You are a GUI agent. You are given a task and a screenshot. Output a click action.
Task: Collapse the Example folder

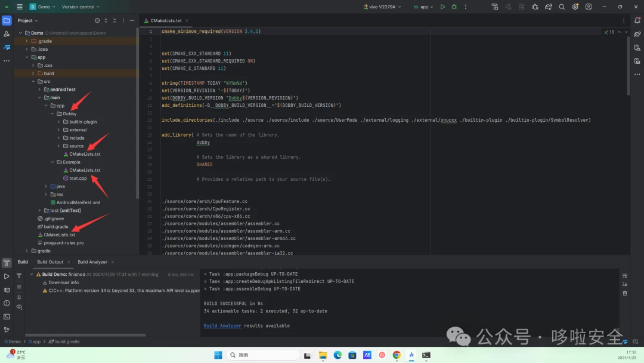click(52, 162)
